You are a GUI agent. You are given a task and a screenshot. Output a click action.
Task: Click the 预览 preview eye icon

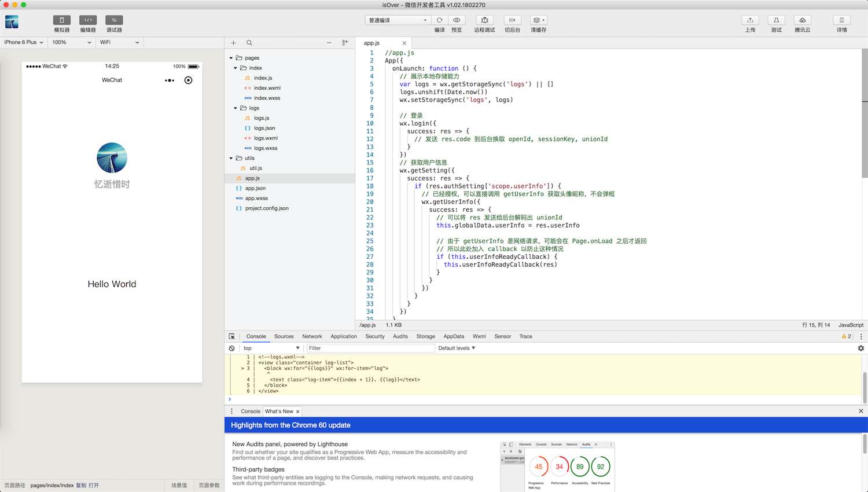[457, 20]
